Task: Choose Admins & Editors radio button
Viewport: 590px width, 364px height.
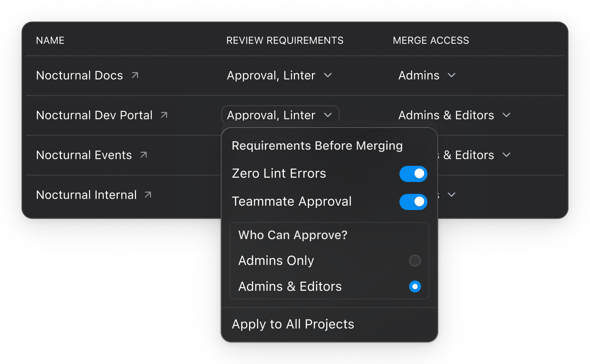Action: click(x=415, y=286)
